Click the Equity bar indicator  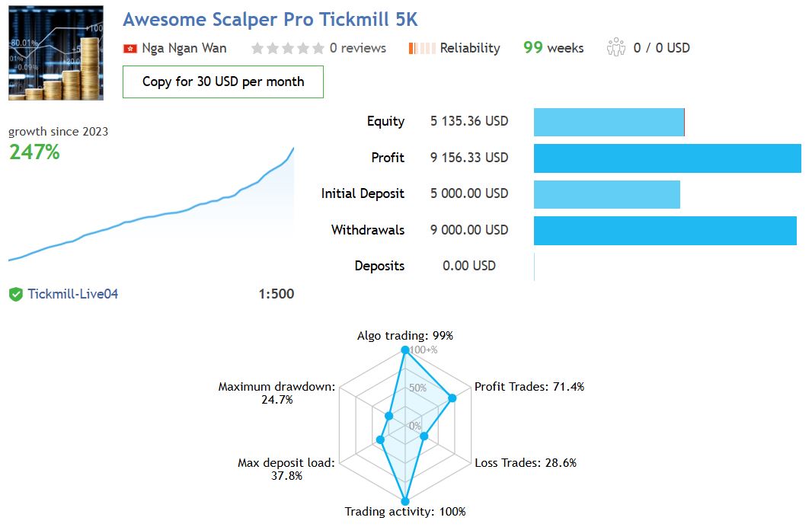click(x=609, y=122)
